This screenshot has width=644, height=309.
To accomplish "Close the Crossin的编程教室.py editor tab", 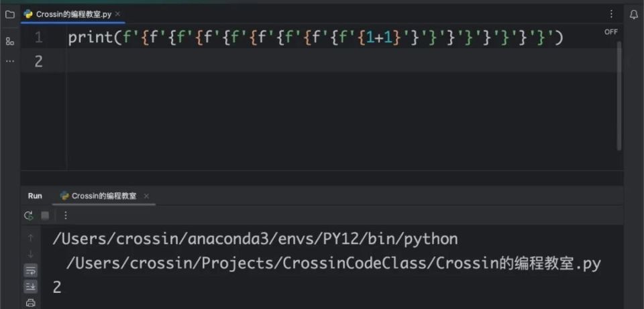I will point(117,14).
